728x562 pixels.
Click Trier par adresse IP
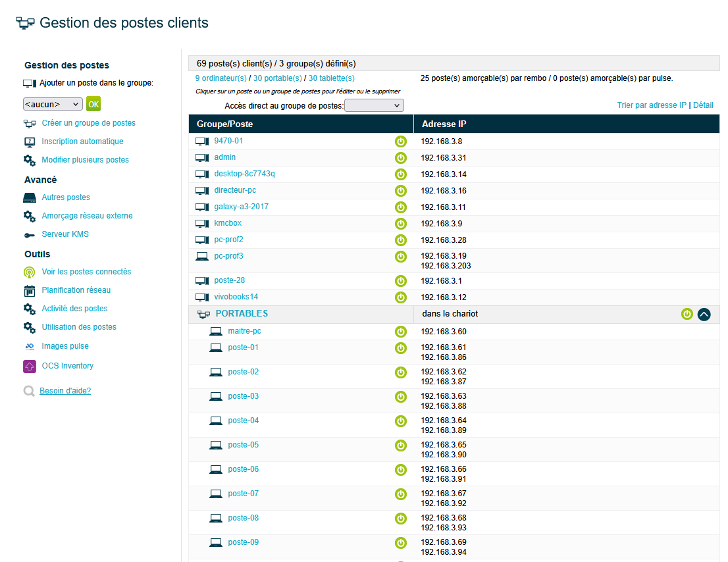tap(652, 105)
